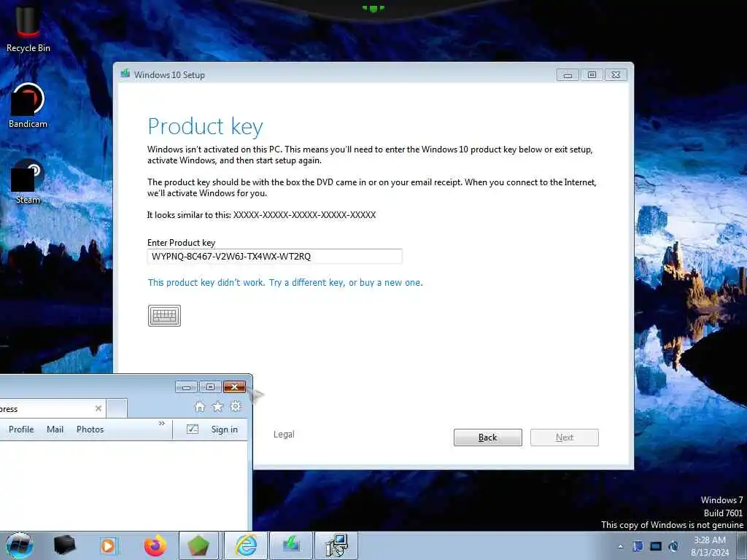
Task: Minimize the Windows 10 Setup window
Action: [568, 75]
